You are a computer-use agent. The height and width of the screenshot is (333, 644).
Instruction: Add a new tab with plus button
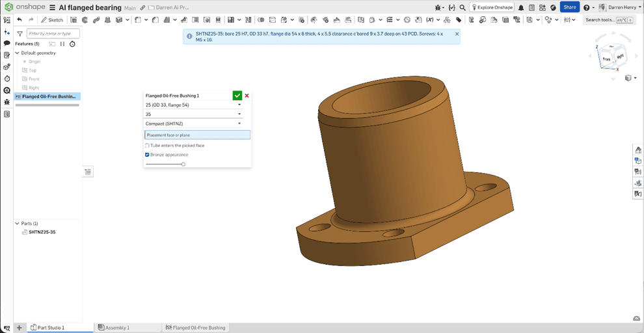coord(19,328)
